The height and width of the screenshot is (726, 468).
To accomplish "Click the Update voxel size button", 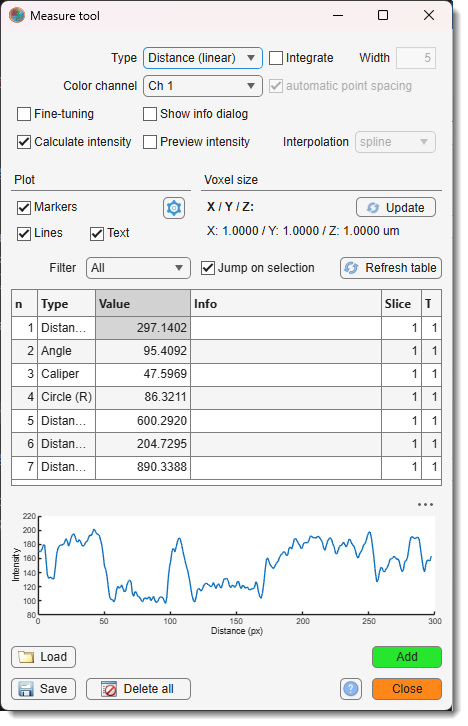I will coord(396,207).
